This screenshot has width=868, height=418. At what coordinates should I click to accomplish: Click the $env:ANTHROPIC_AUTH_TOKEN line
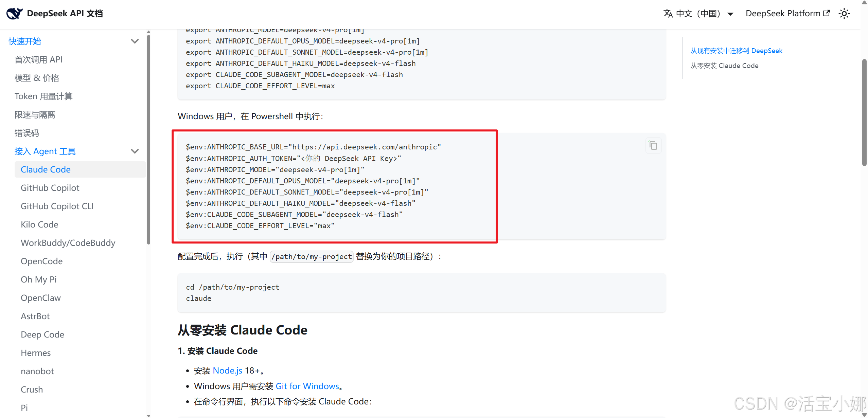pos(293,158)
